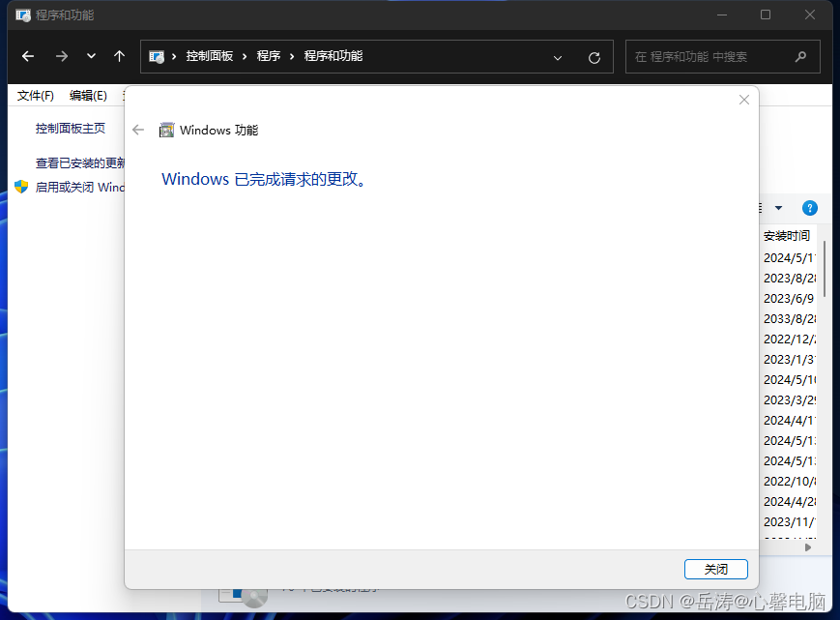Viewport: 840px width, 620px height.
Task: Select the row dated 2022/10/
Action: pyautogui.click(x=790, y=482)
